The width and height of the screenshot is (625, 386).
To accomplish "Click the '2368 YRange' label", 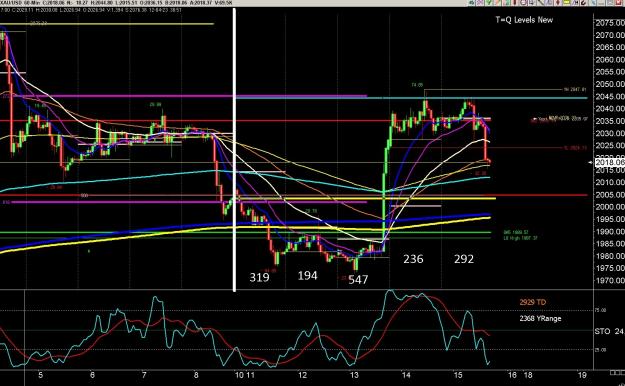I will pyautogui.click(x=540, y=318).
